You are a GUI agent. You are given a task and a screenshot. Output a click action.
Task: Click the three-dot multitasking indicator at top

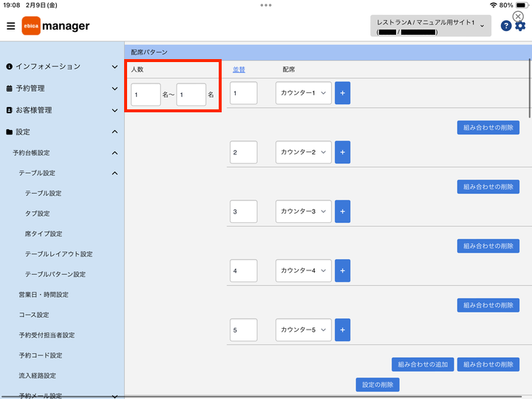266,5
